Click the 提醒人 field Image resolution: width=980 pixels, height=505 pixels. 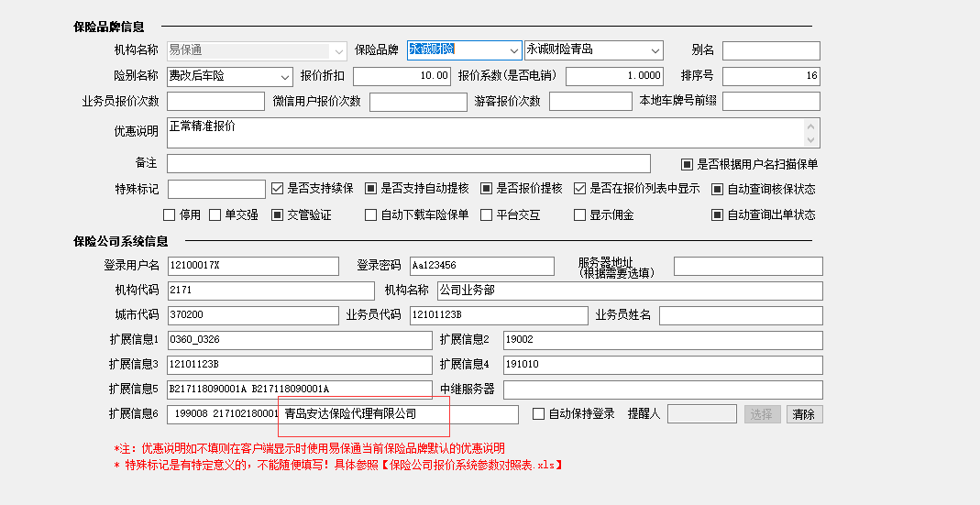(x=702, y=413)
